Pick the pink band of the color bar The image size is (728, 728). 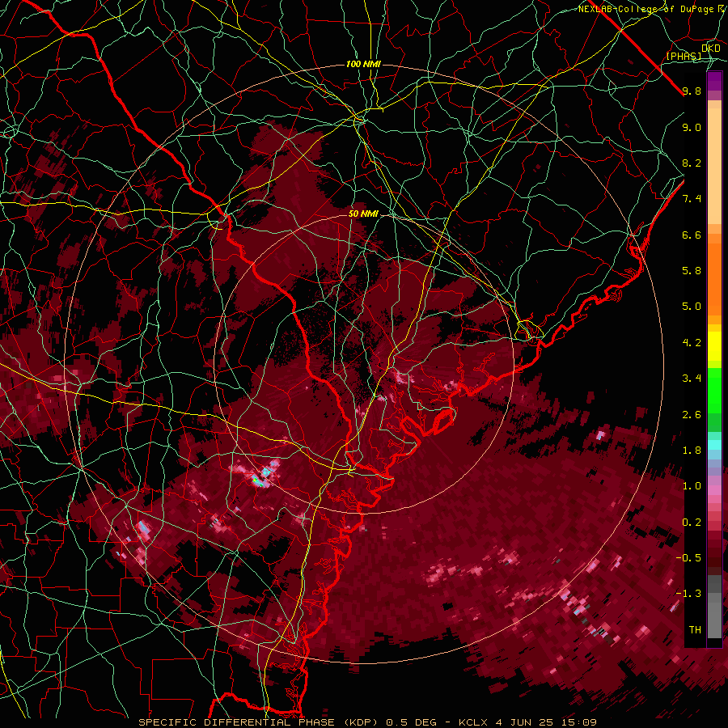click(714, 489)
